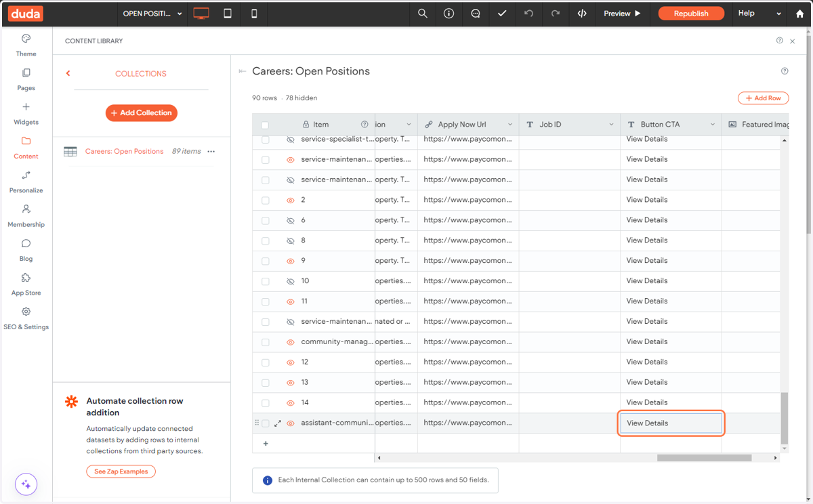
Task: Click the vertical table scrollbar thumb
Action: [785, 418]
